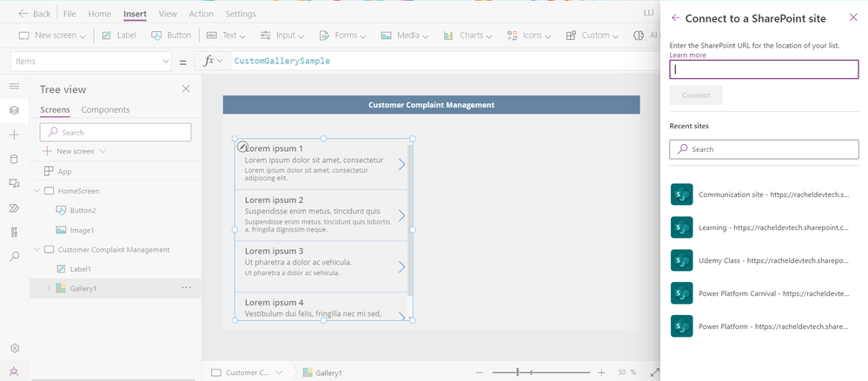The image size is (868, 381).
Task: Insert a Label from the toolbar
Action: click(119, 36)
